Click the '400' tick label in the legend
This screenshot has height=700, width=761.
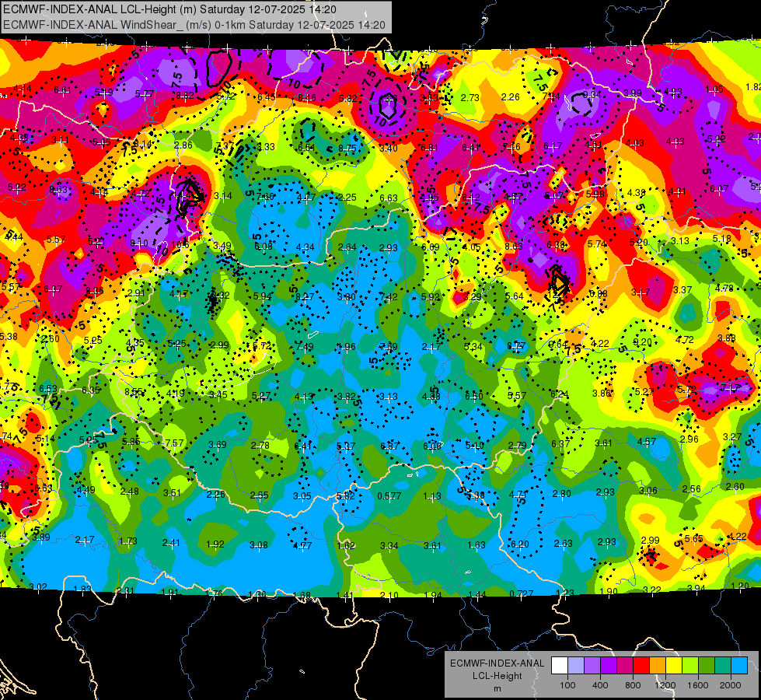600,685
